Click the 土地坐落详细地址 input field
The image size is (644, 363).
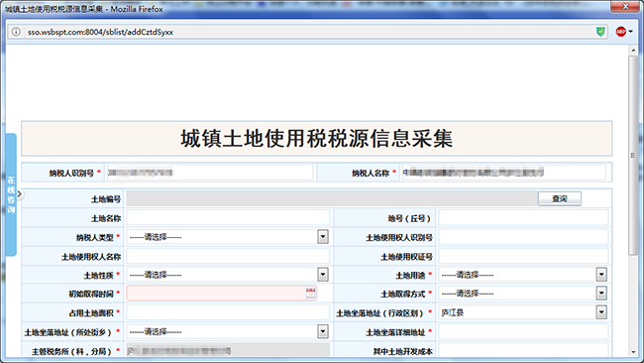(523, 331)
